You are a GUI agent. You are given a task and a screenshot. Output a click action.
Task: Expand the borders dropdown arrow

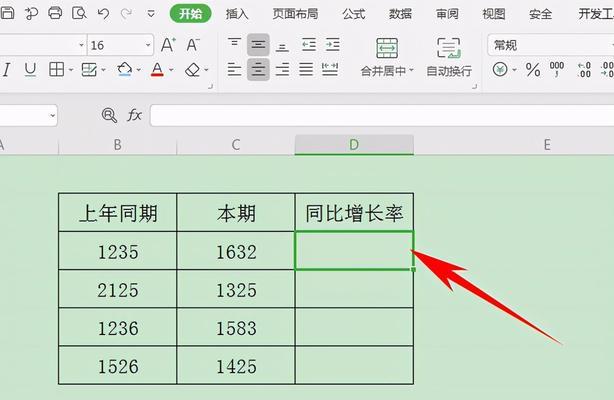[71, 70]
